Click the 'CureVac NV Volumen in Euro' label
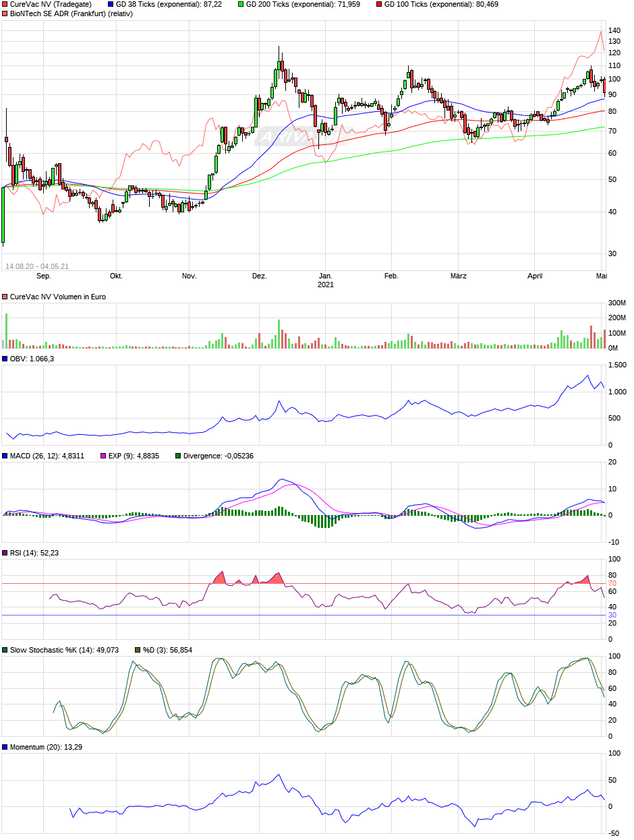The width and height of the screenshot is (634, 840). pyautogui.click(x=58, y=297)
